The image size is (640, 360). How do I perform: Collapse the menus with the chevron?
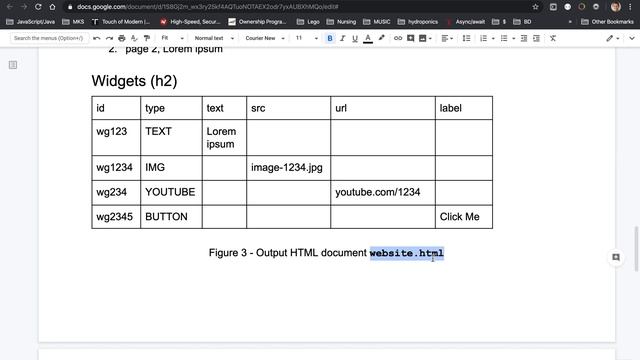(x=632, y=38)
